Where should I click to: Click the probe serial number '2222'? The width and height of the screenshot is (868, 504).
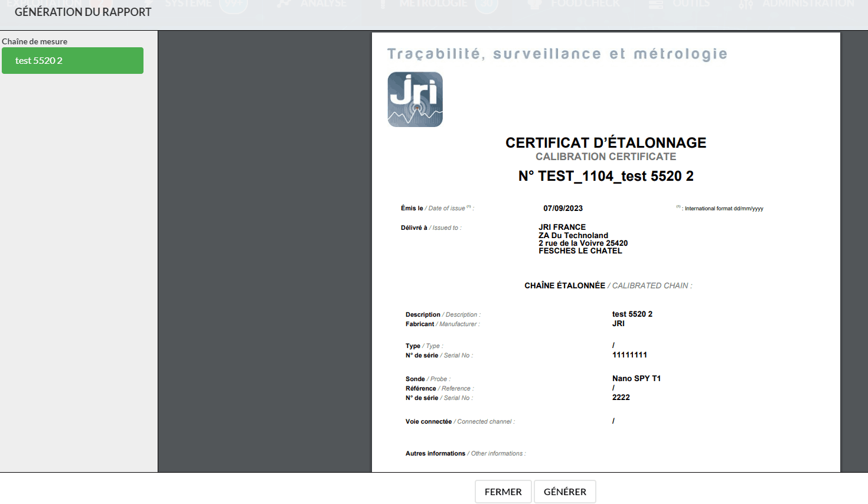pos(621,397)
